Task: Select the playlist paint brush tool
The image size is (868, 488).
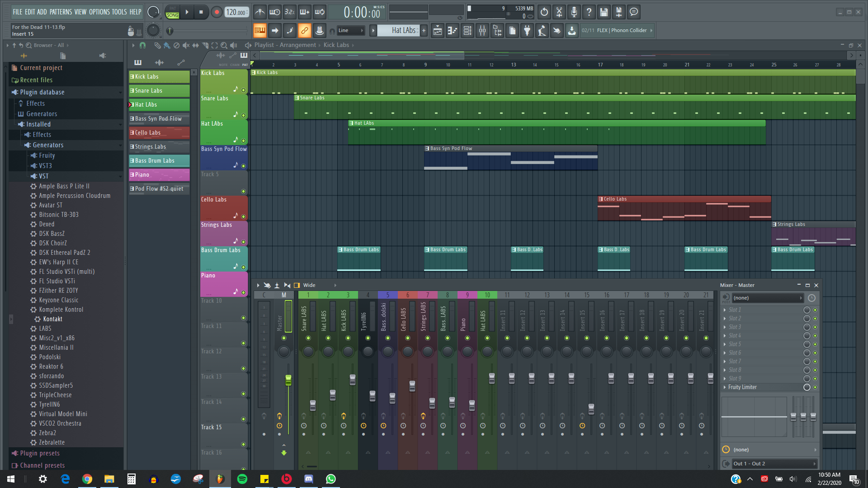Action: pos(167,45)
